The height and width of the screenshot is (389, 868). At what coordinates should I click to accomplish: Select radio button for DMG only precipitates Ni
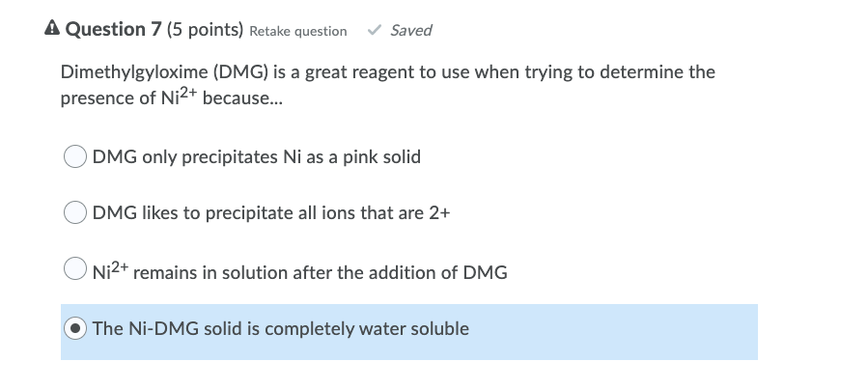[x=76, y=156]
